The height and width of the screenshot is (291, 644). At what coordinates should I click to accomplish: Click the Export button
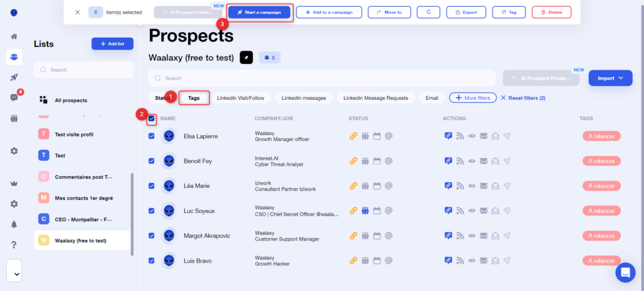(466, 13)
